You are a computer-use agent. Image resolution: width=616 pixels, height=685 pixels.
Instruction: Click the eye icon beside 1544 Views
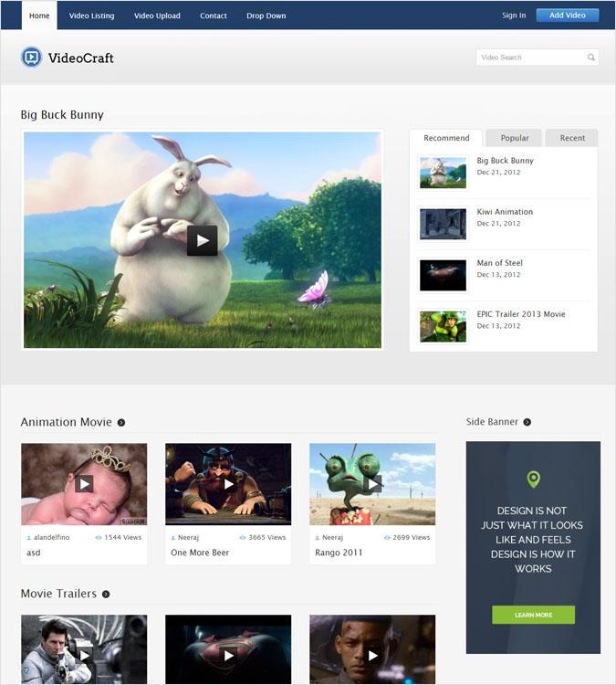tap(99, 538)
